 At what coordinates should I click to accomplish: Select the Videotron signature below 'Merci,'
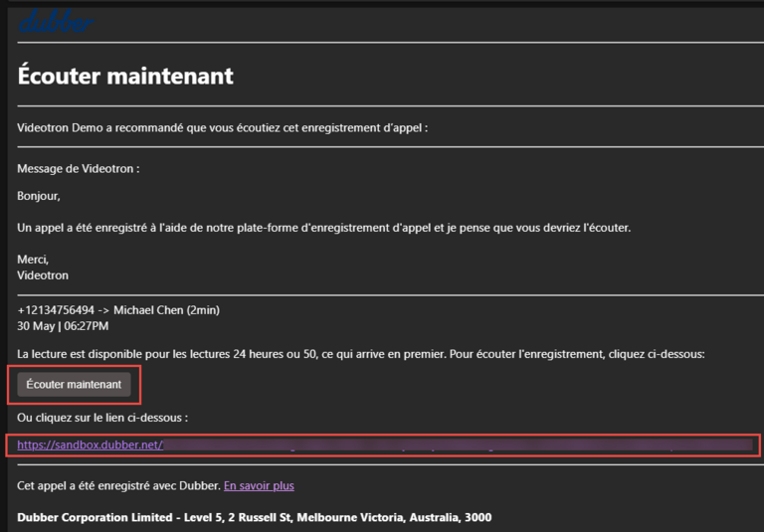point(43,275)
